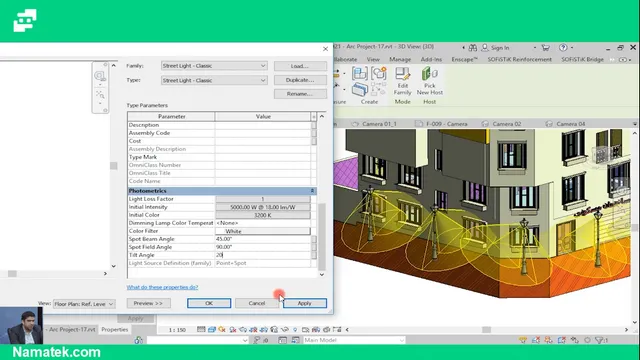Image resolution: width=640 pixels, height=360 pixels.
Task: Toggle the checkbox next to Spot Beam Angle
Action: [313, 239]
